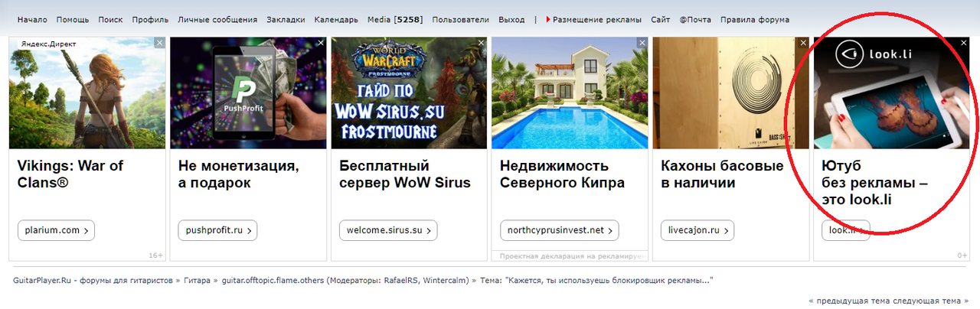Open the Пользователи list
The image size is (980, 309).
(461, 20)
